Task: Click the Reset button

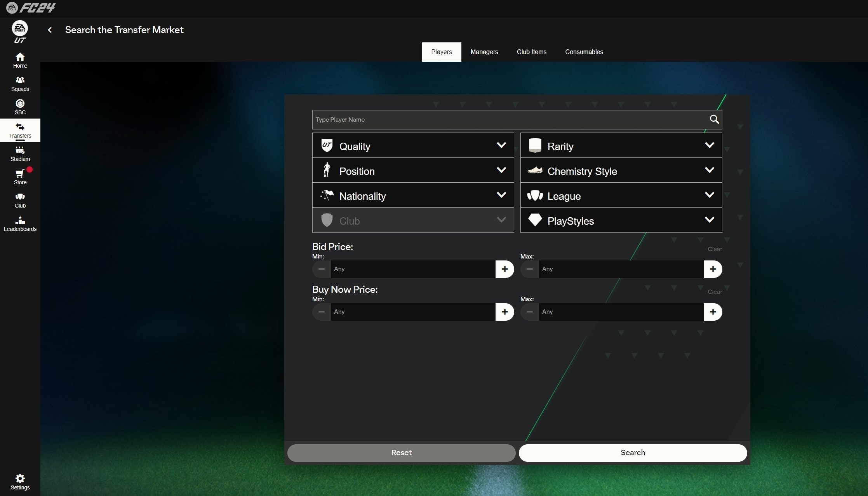Action: (x=401, y=453)
